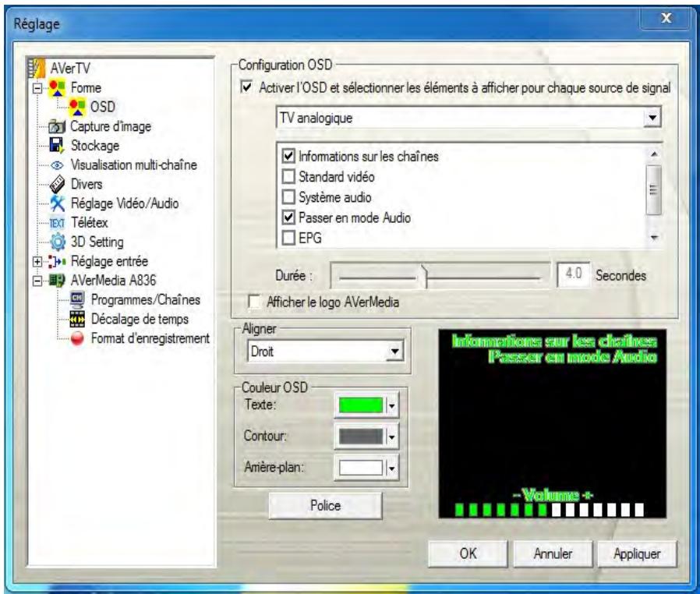Click the green Texte color swatch
Viewport: 700px width, 594px height.
(x=361, y=405)
